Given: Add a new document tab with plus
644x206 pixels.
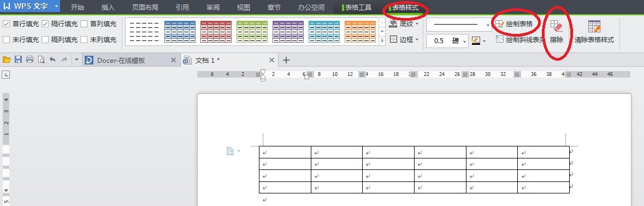Looking at the screenshot, I should [286, 61].
